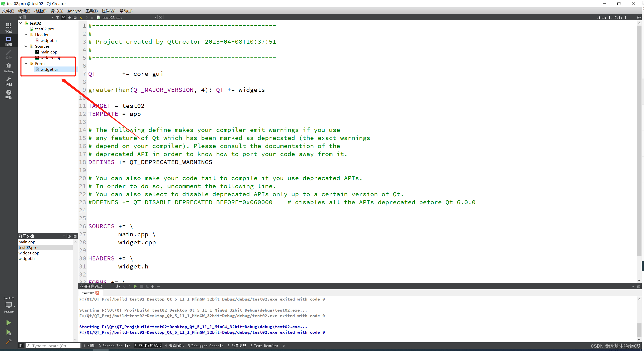Select main.cpp in open files panel
644x351 pixels.
tap(27, 242)
